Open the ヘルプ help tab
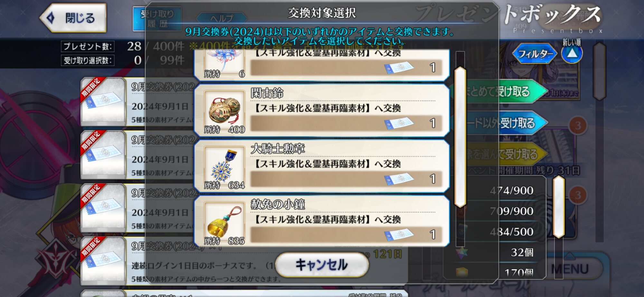 click(222, 18)
